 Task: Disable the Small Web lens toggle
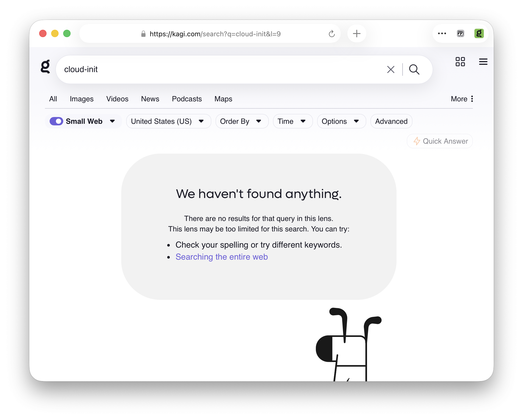tap(56, 121)
